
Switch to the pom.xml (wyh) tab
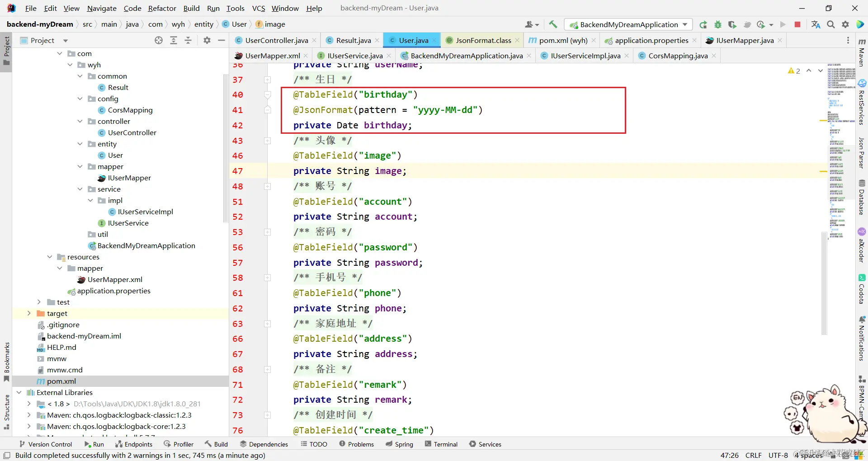click(562, 40)
